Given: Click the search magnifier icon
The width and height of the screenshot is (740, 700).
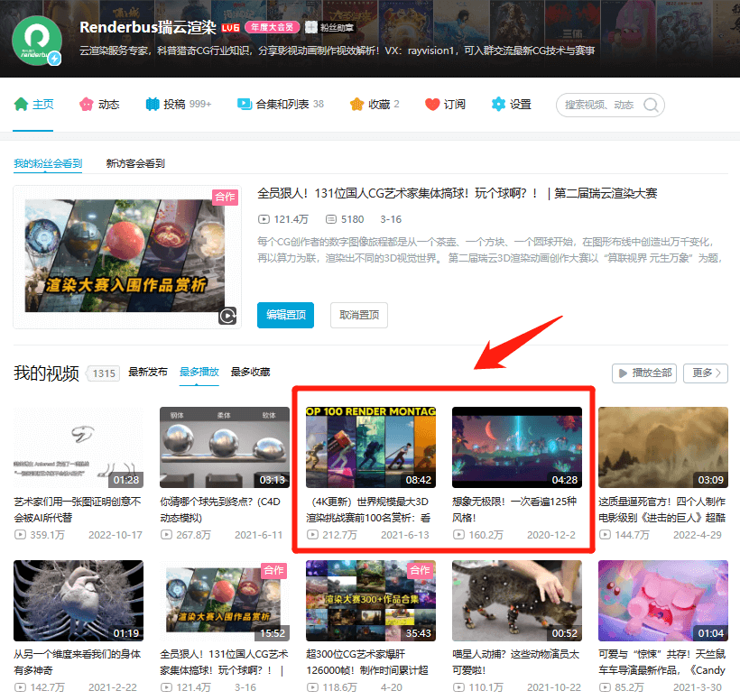Looking at the screenshot, I should (x=652, y=105).
